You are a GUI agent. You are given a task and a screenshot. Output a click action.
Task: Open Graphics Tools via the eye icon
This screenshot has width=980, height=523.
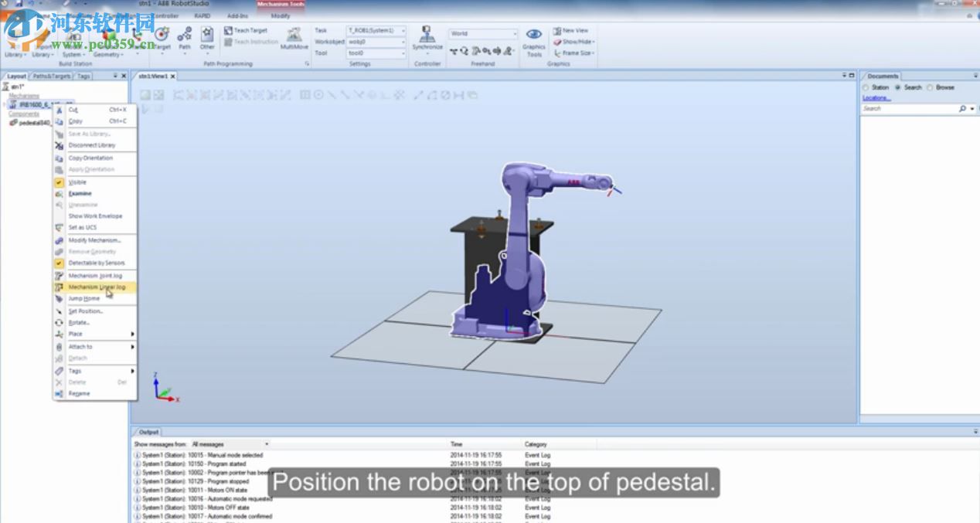533,34
